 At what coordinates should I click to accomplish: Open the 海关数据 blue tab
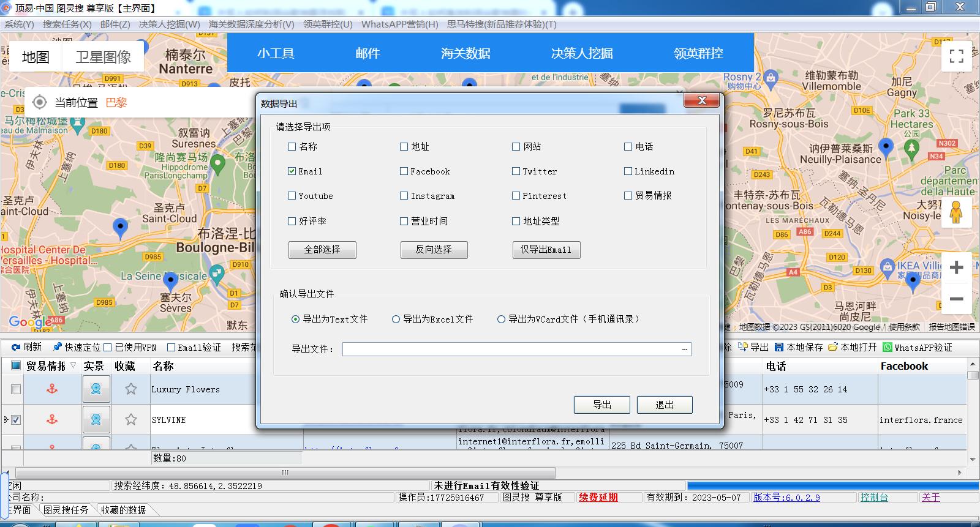tap(466, 53)
